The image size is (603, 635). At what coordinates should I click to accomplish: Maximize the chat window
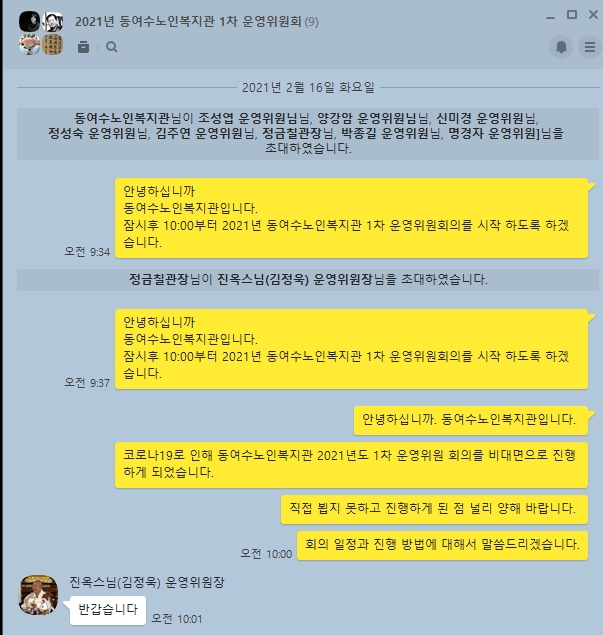pos(572,15)
